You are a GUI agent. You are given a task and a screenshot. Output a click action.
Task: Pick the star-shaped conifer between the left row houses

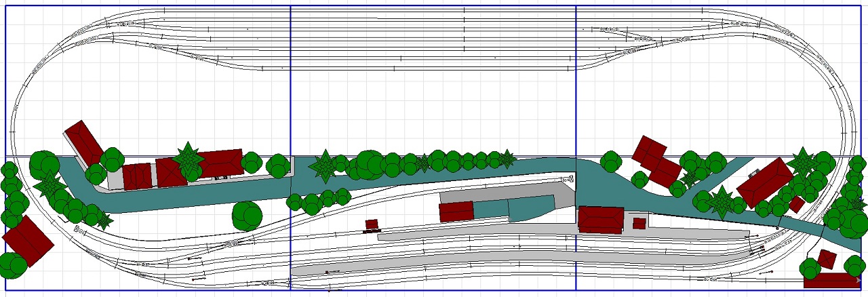[188, 158]
